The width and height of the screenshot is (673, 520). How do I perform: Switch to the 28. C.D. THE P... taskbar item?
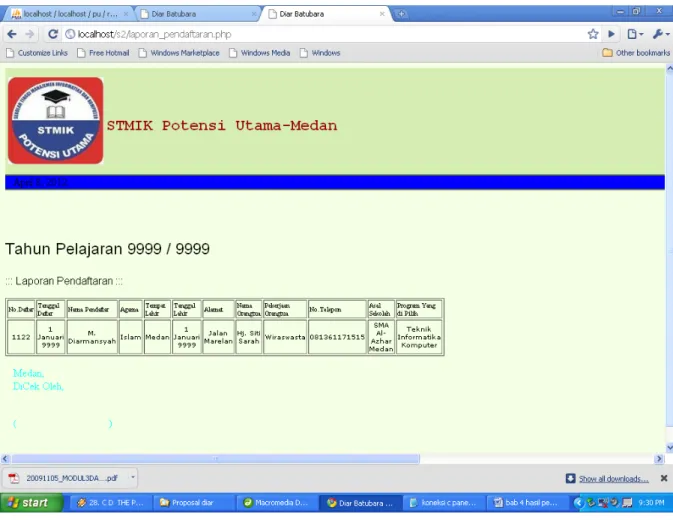110,503
